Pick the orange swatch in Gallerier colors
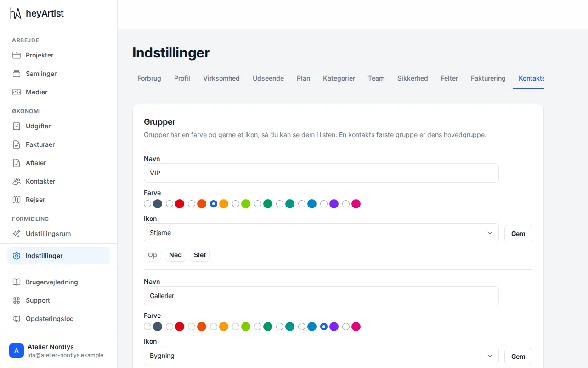The image size is (588, 368). click(x=202, y=327)
